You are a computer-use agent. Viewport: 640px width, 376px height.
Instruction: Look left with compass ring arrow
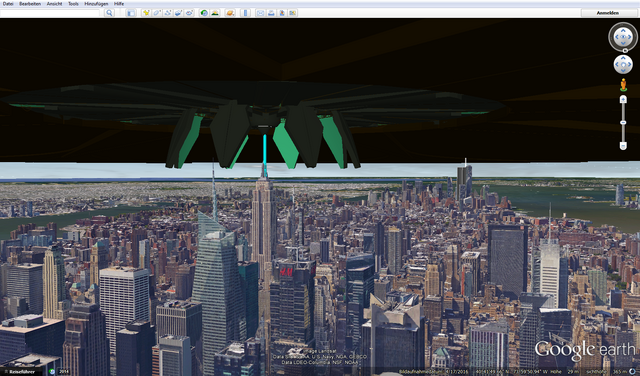[616, 37]
